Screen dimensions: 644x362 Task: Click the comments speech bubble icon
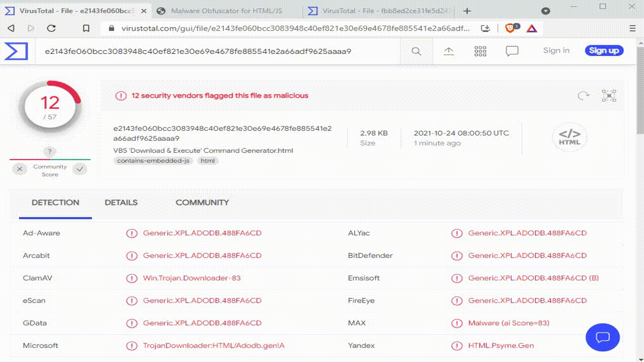tap(512, 51)
